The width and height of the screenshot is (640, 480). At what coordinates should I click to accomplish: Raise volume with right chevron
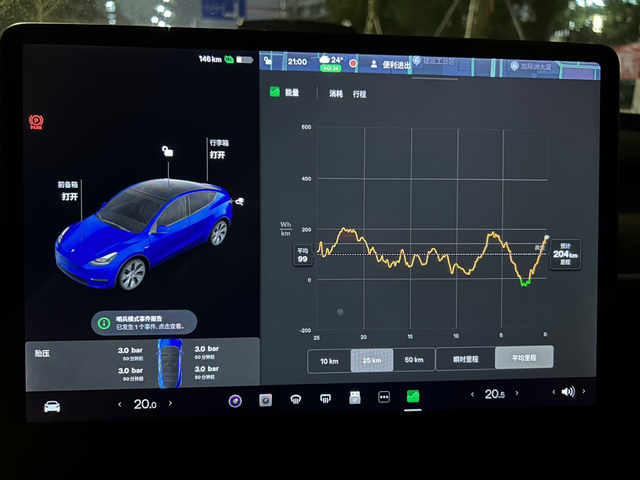[584, 391]
